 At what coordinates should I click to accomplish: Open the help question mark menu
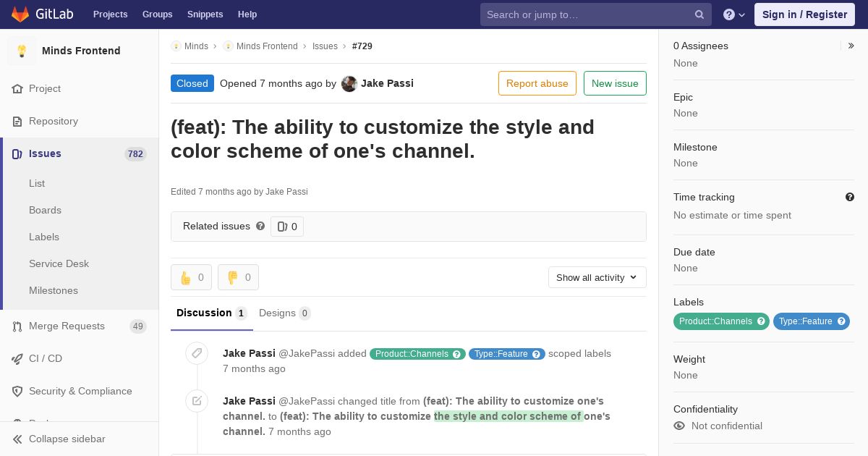click(x=734, y=14)
